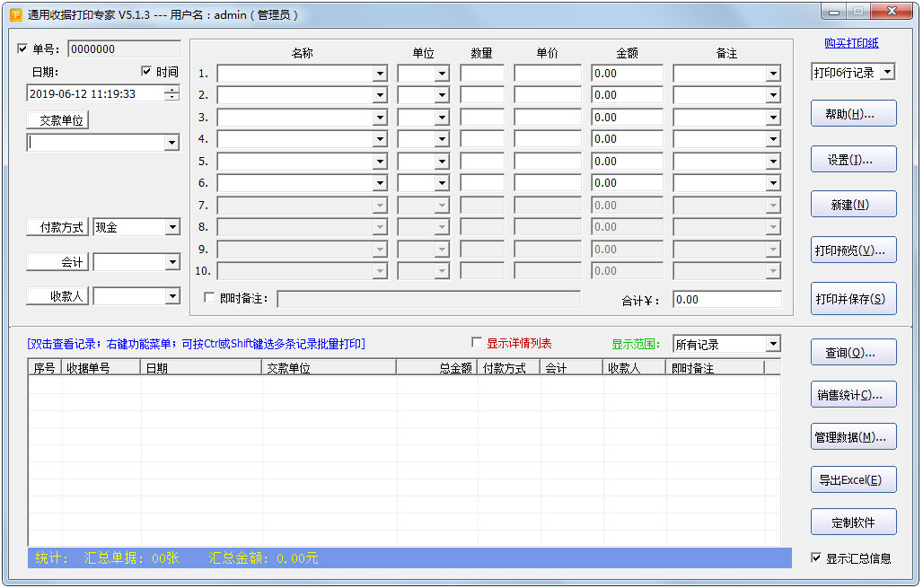
Task: Click the date-time field 2019-06-12
Action: click(x=95, y=93)
